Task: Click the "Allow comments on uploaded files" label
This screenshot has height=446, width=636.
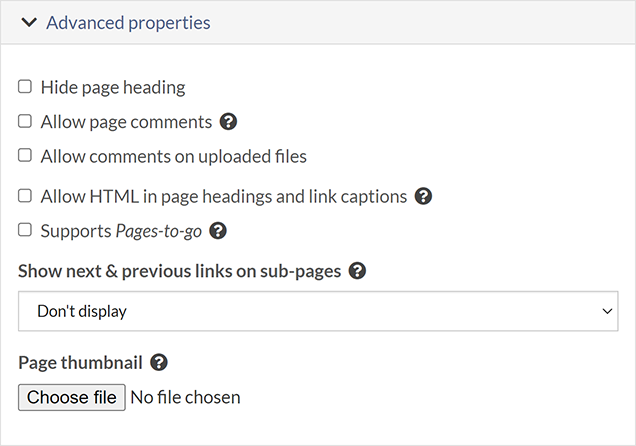Action: [x=173, y=156]
